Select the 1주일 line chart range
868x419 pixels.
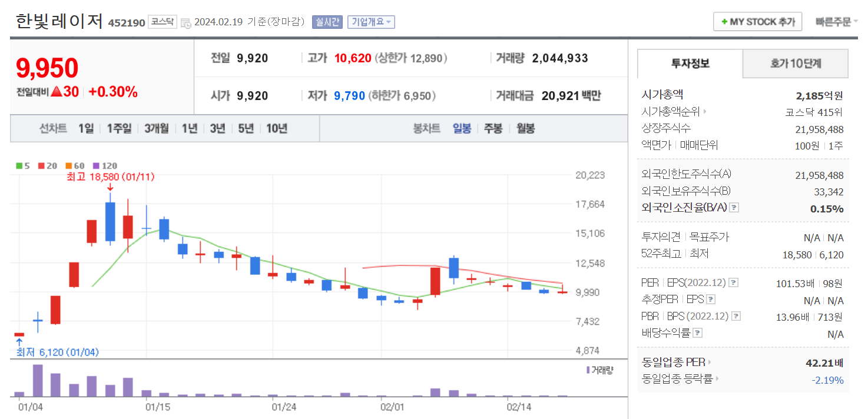pyautogui.click(x=119, y=128)
